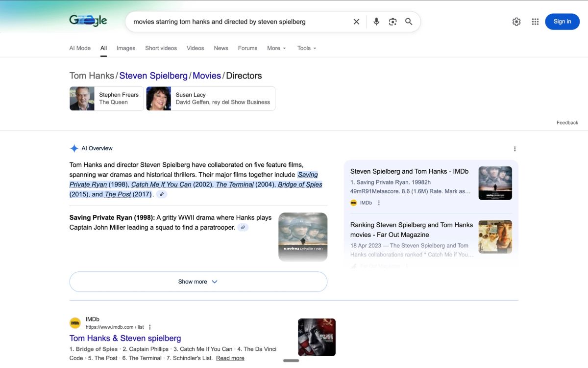Click Steven Spielberg breadcrumb link
Image resolution: width=588 pixels, height=368 pixels.
click(153, 76)
